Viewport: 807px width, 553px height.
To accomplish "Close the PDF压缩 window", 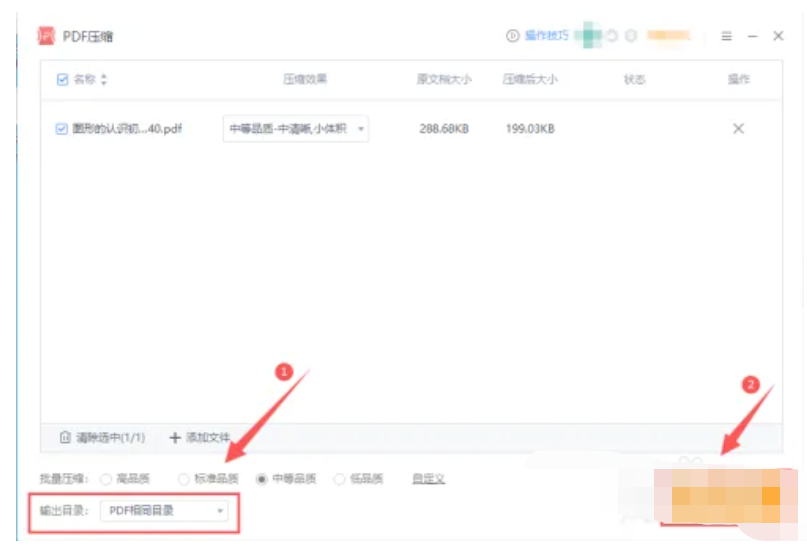I will tap(778, 36).
